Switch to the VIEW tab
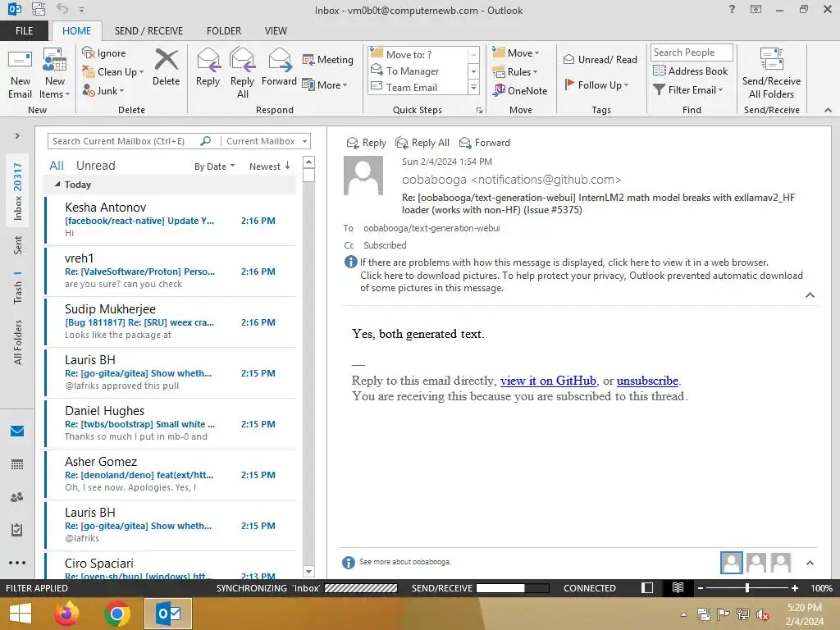This screenshot has height=630, width=840. [276, 30]
